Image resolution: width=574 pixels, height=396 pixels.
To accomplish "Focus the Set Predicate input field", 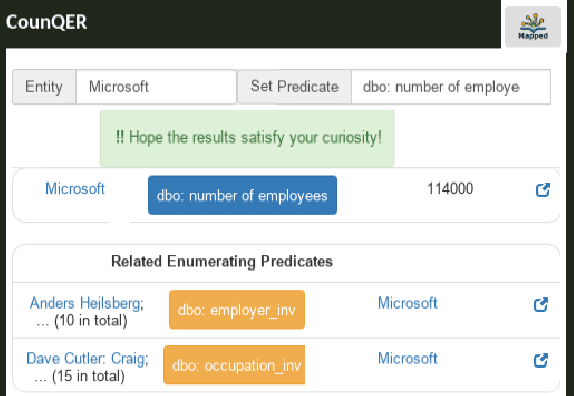I will click(x=451, y=87).
